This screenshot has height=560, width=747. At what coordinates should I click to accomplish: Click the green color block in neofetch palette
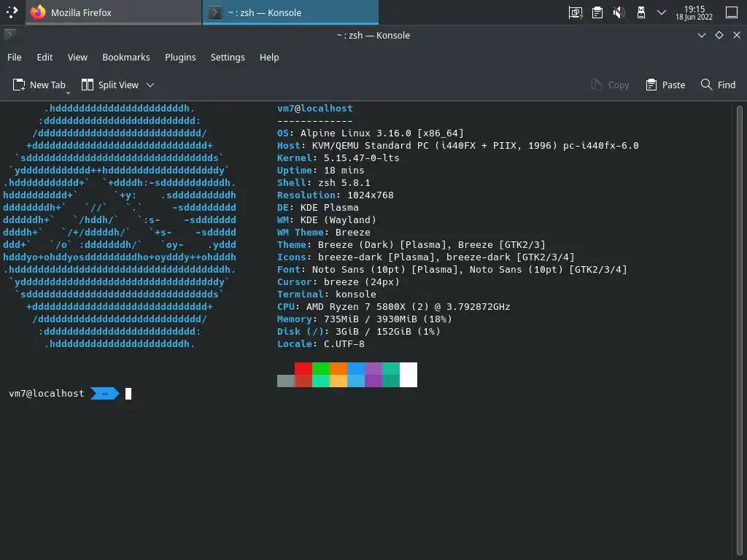[x=321, y=368]
